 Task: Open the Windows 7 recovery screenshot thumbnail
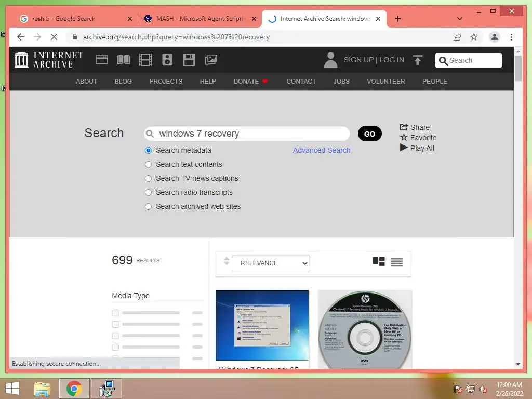coord(262,325)
